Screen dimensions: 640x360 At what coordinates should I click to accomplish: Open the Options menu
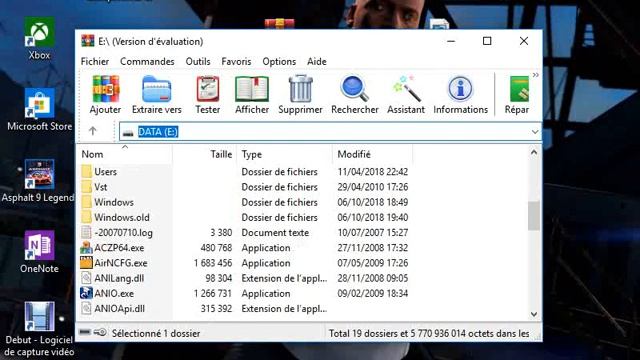point(279,62)
